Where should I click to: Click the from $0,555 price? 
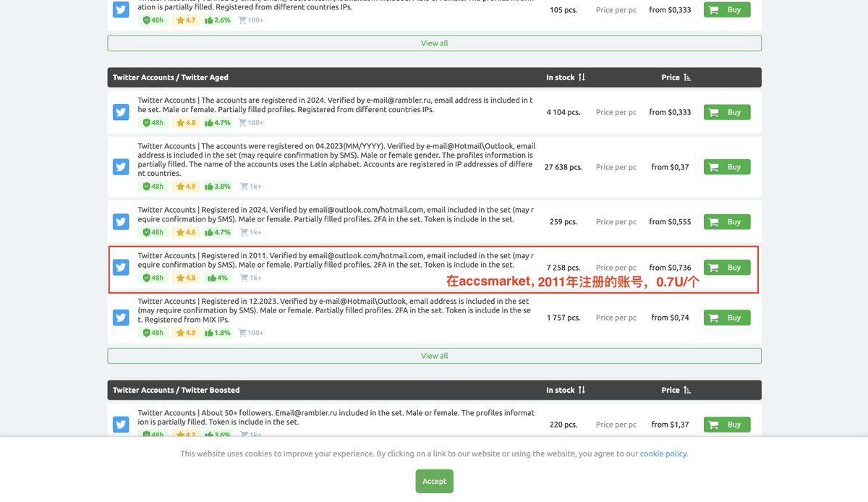(670, 222)
